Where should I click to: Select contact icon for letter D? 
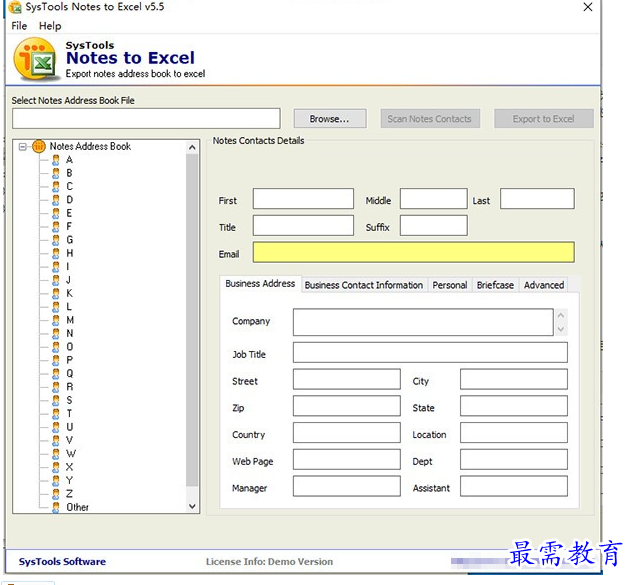tap(56, 200)
